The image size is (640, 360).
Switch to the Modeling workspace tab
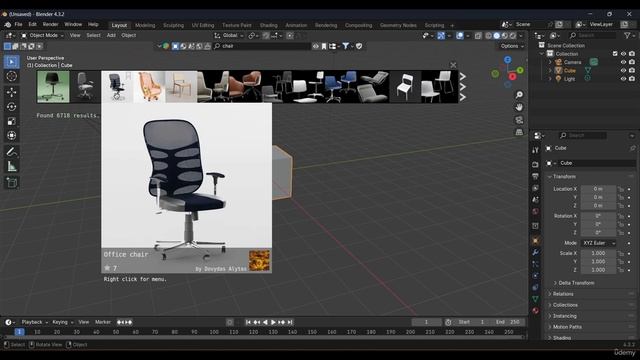point(145,25)
